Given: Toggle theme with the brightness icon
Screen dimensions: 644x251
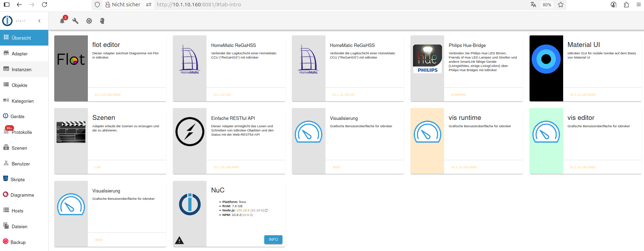Looking at the screenshot, I should tap(89, 21).
